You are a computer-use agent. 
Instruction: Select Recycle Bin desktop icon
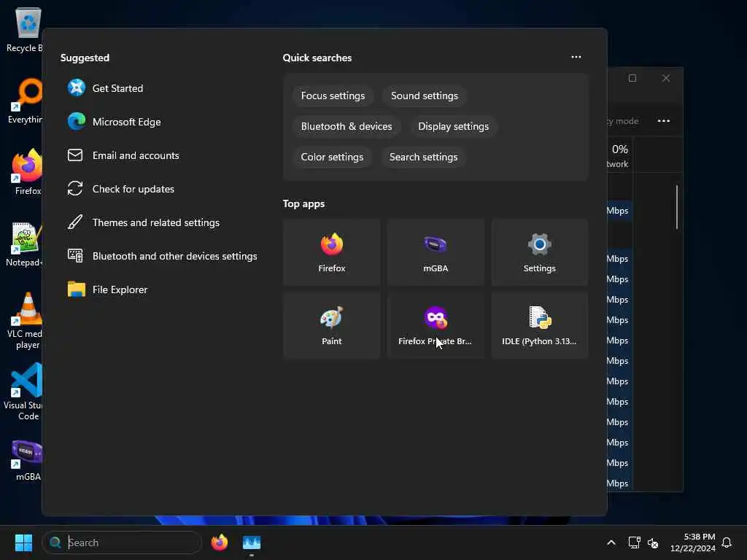(24, 29)
